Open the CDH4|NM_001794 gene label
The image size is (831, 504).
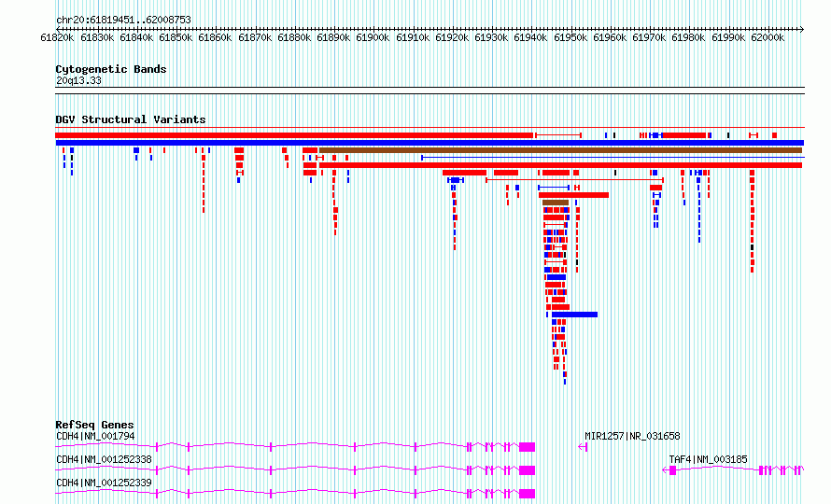coord(95,436)
